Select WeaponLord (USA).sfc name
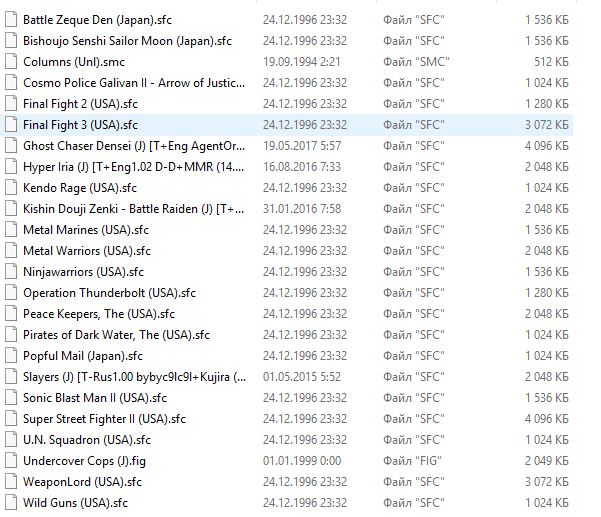Image resolution: width=601 pixels, height=517 pixels. tap(82, 482)
